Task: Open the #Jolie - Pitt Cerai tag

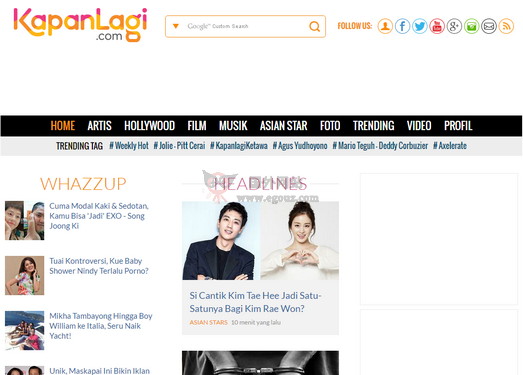Action: tap(179, 146)
